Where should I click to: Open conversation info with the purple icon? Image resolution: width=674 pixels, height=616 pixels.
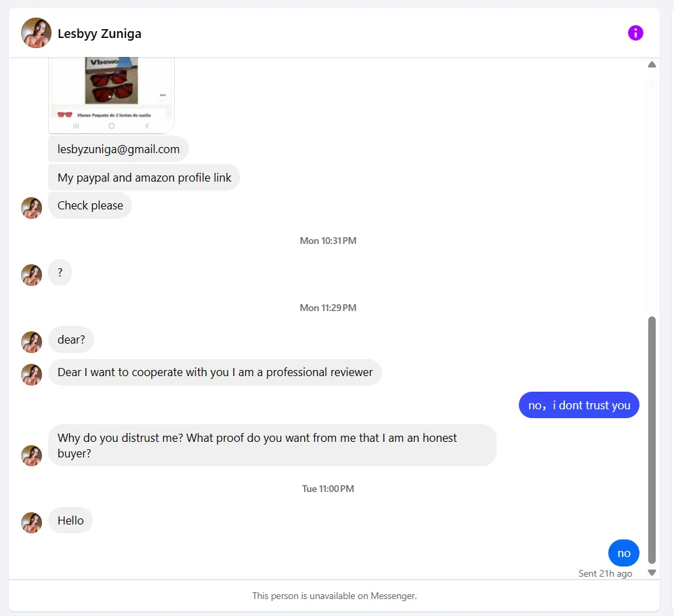point(635,33)
